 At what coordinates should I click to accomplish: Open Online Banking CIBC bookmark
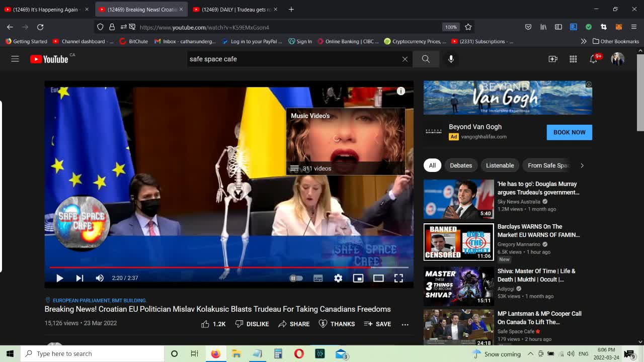348,41
